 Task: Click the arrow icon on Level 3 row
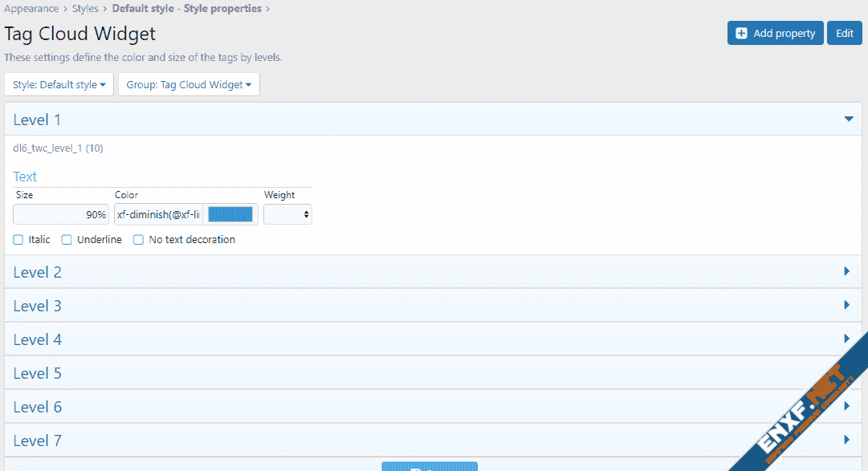[x=847, y=306]
